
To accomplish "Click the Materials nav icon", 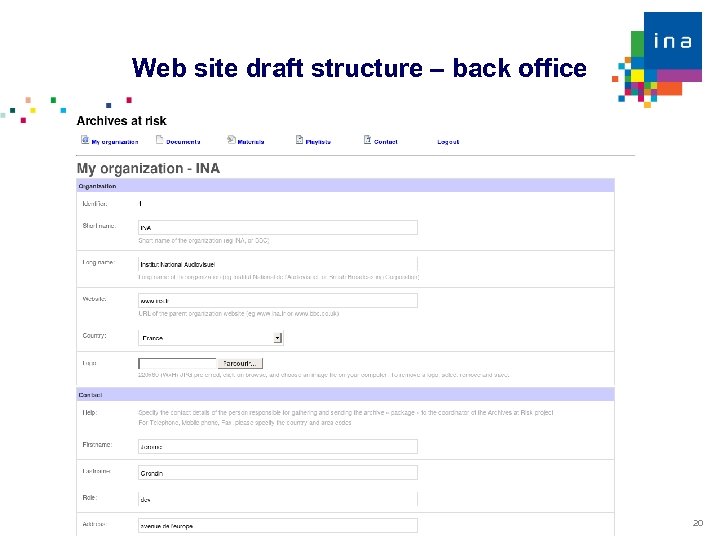I will [231, 140].
